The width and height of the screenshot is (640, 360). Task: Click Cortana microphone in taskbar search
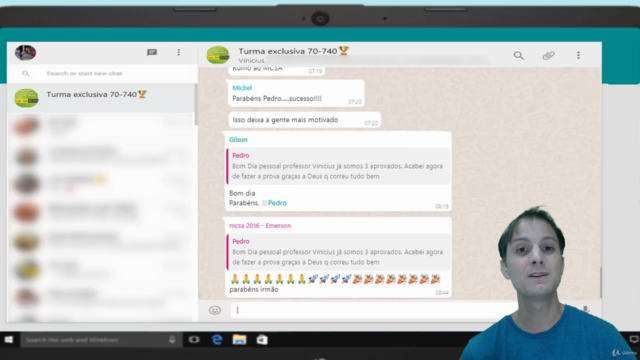[x=172, y=340]
